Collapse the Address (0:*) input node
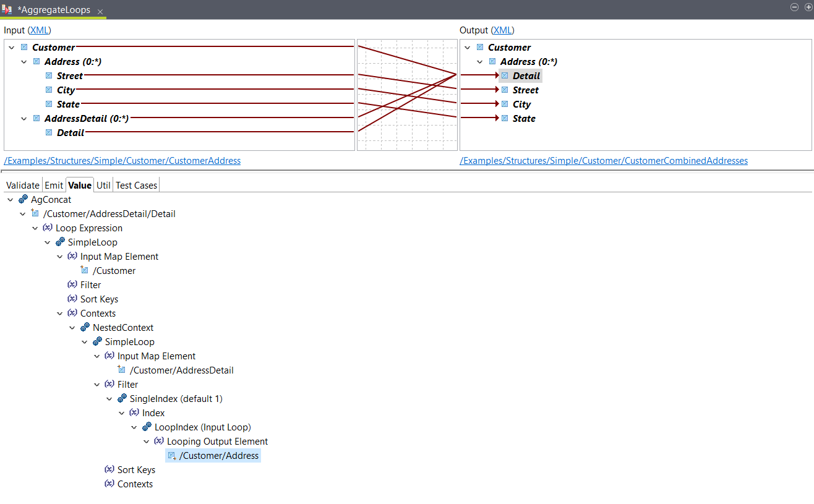Screen dimensions: 814x504 coord(24,61)
